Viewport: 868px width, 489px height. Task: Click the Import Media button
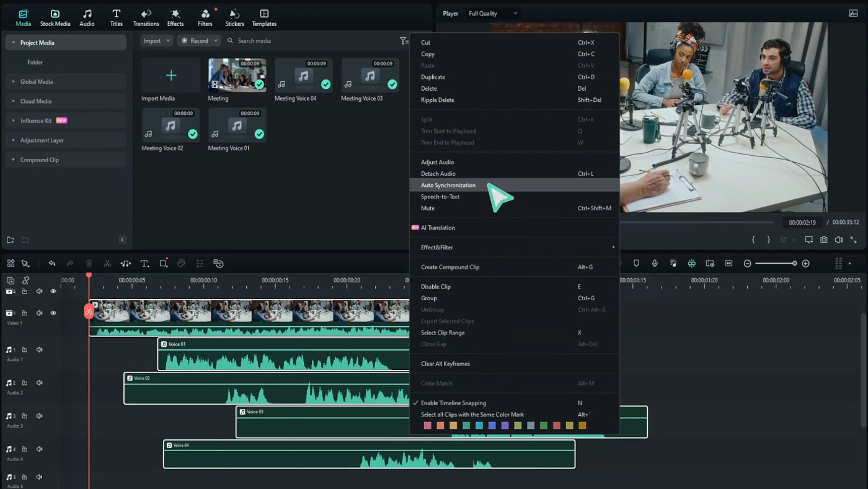170,75
